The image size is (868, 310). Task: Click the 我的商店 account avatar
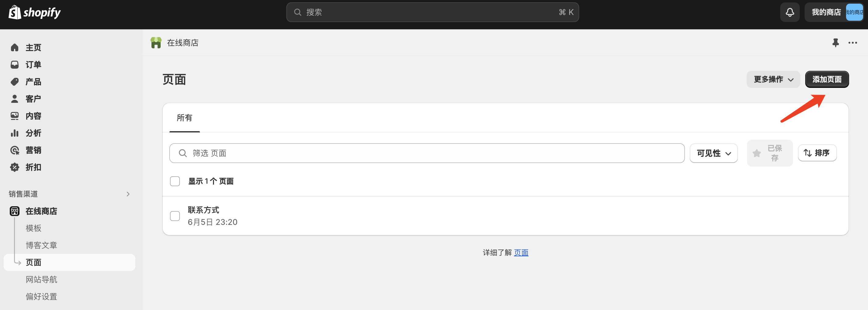854,13
